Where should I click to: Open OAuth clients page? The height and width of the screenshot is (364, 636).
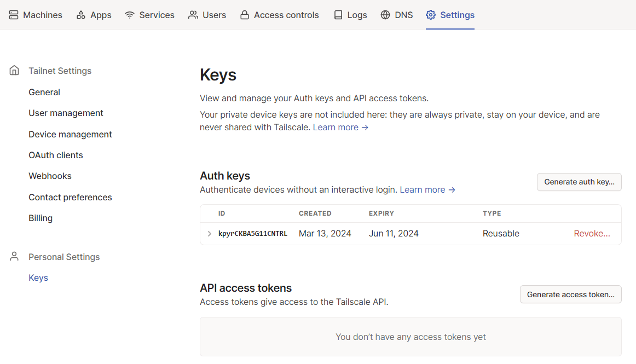pyautogui.click(x=56, y=155)
